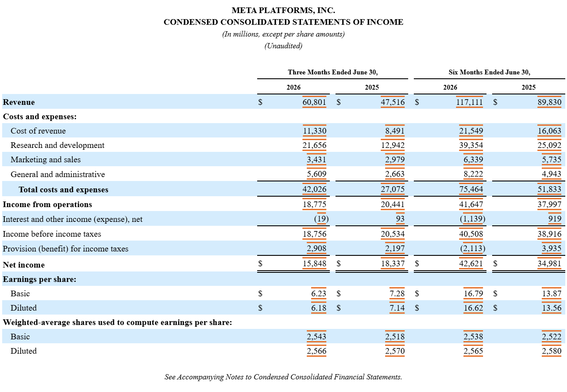Select 'Provision (benefit) for income taxes' label

coord(66,249)
